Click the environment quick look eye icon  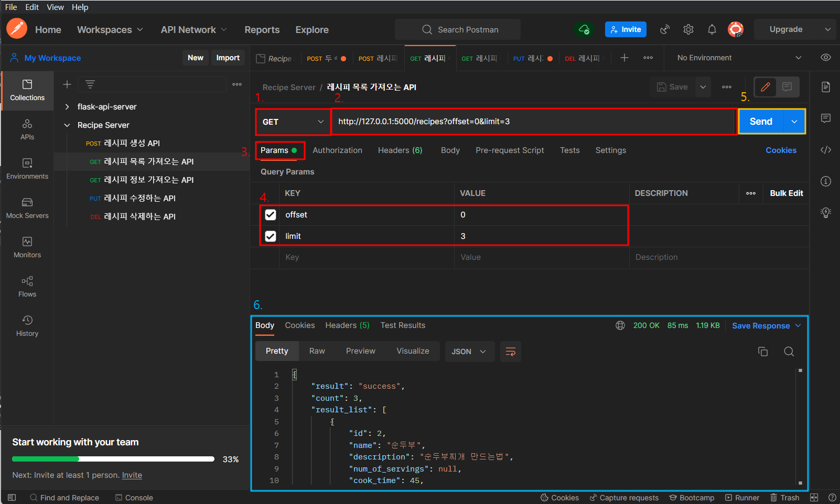pos(826,58)
